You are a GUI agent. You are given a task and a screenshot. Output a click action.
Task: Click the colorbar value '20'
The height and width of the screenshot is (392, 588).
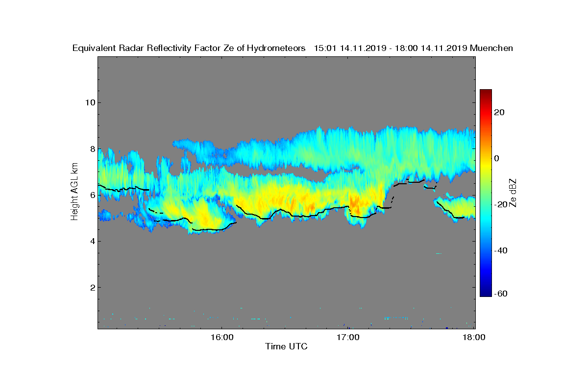pos(500,112)
